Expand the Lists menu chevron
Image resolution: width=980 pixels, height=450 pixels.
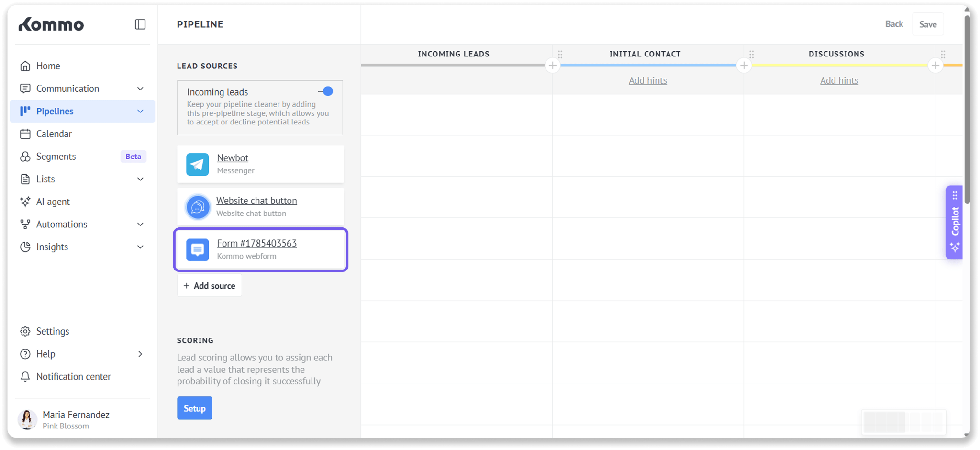(140, 179)
